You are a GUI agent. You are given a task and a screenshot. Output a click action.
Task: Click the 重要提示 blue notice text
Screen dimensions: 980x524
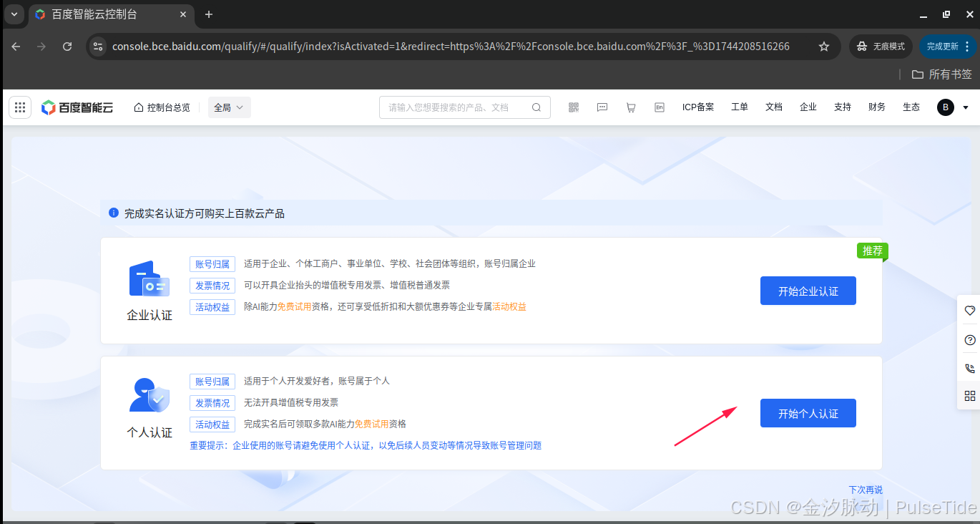(x=366, y=445)
